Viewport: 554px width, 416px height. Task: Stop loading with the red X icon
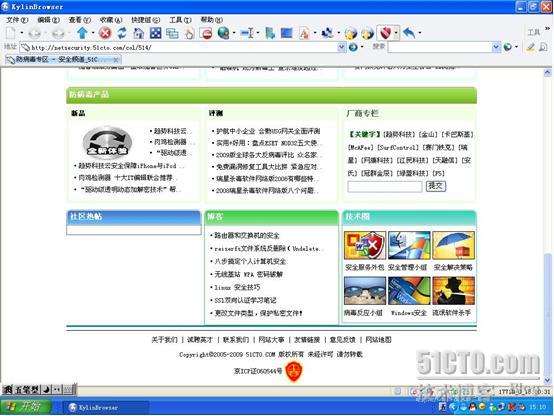tap(105, 33)
